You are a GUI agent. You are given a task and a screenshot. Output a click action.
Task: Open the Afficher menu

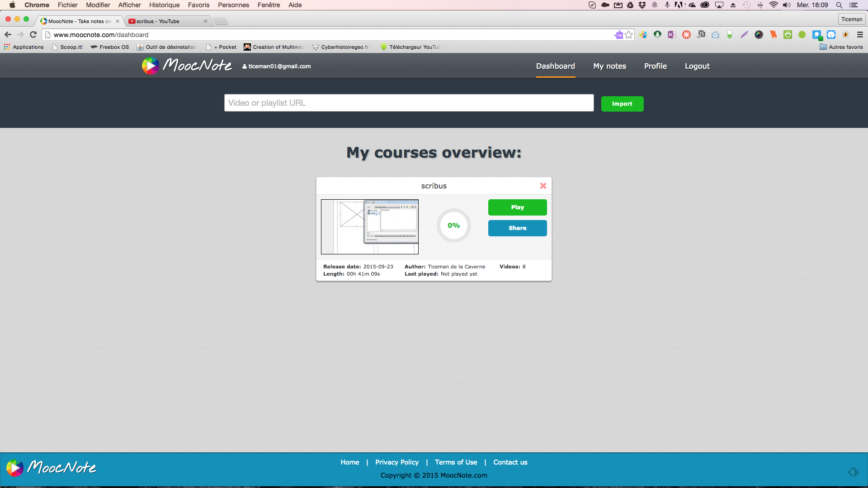[129, 5]
